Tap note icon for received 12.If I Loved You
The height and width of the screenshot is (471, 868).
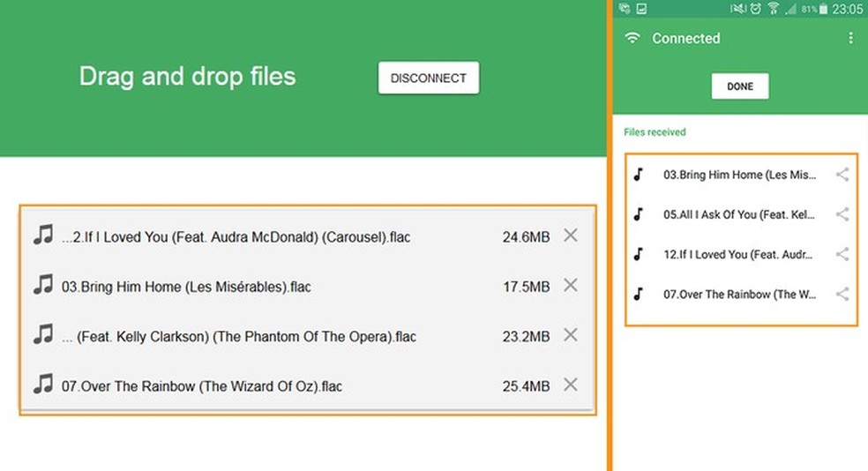(639, 255)
